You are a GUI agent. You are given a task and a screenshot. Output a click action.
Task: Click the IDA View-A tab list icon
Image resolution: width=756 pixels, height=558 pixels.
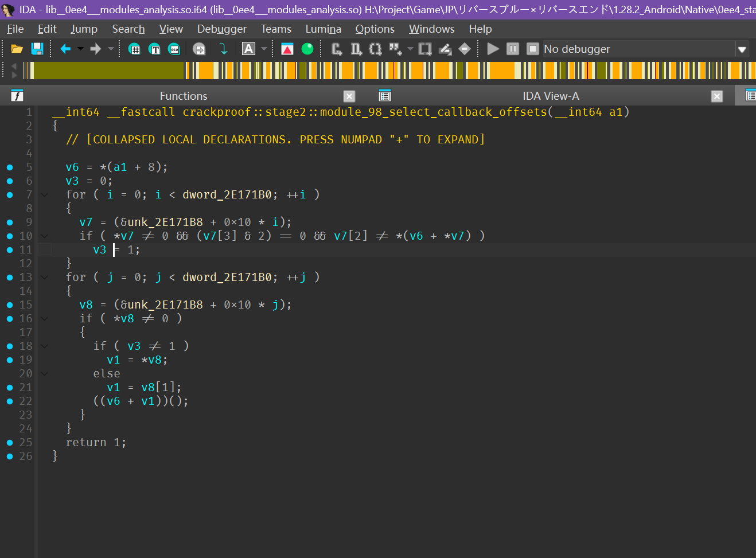click(x=385, y=96)
